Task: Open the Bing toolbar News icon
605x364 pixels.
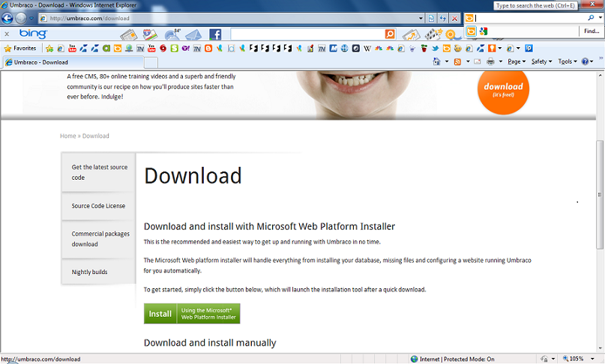Action: [x=128, y=34]
